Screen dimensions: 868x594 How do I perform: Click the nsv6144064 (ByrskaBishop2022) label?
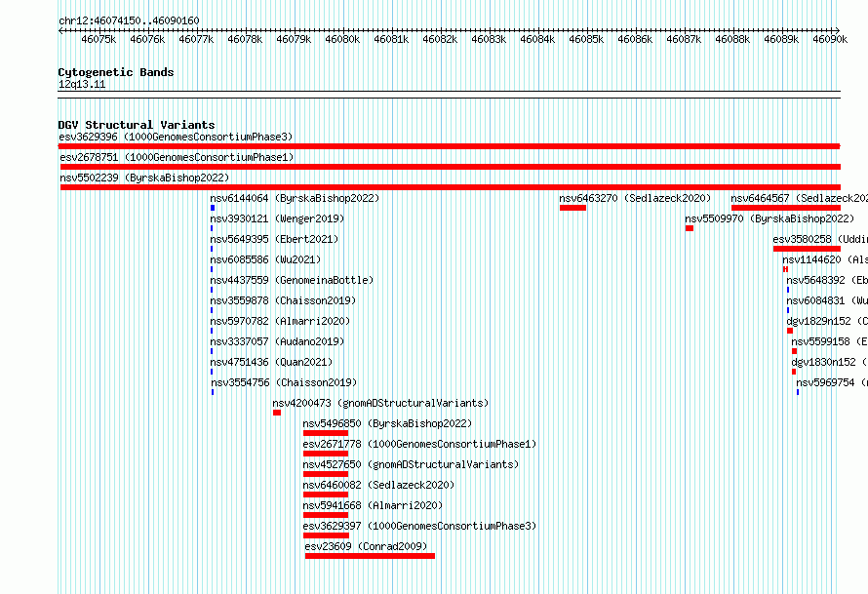295,198
